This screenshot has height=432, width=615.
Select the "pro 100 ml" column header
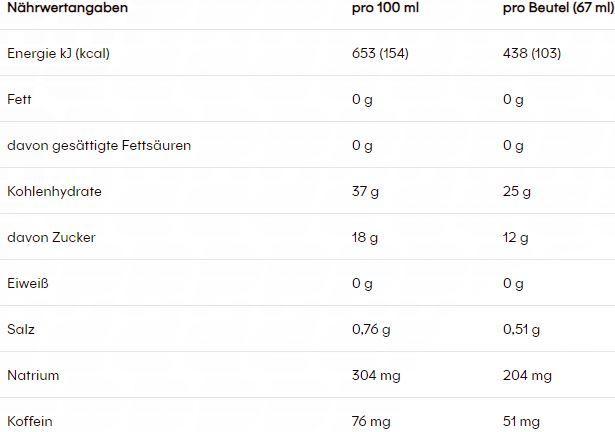pyautogui.click(x=386, y=8)
